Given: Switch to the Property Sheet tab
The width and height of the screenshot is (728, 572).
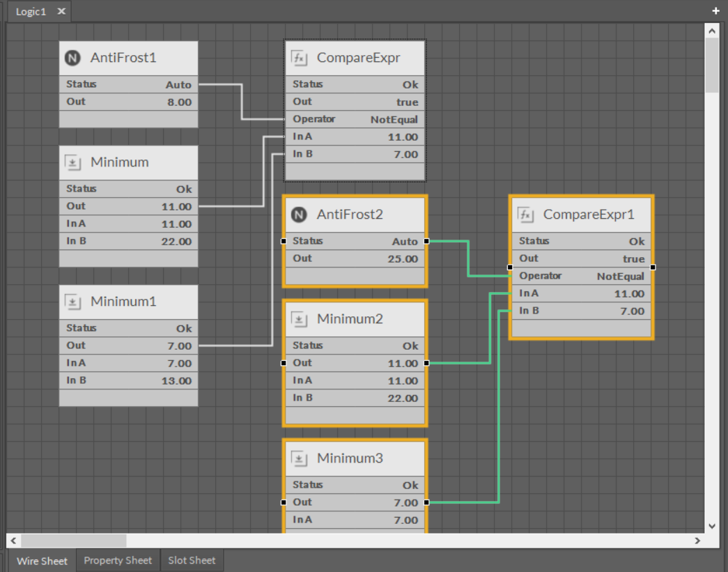Looking at the screenshot, I should coord(118,560).
